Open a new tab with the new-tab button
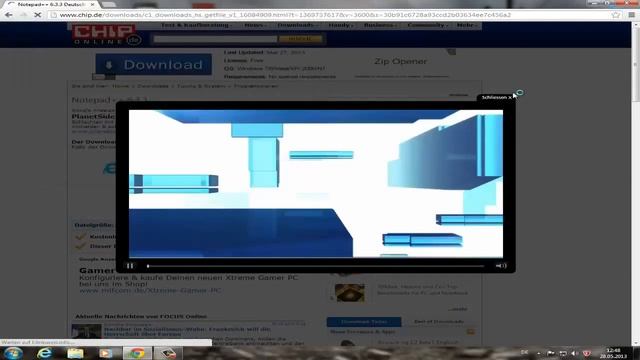This screenshot has width=640, height=360. point(109,4)
